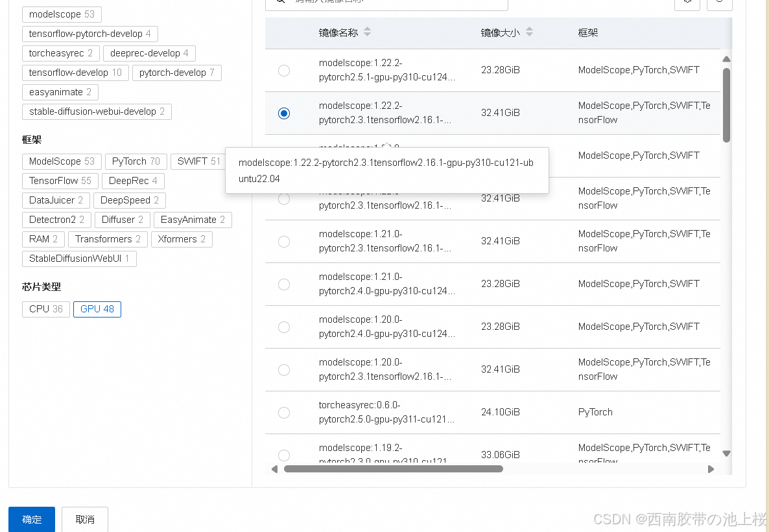Image resolution: width=769 pixels, height=532 pixels.
Task: Cancel with the 取消 button
Action: tap(85, 519)
